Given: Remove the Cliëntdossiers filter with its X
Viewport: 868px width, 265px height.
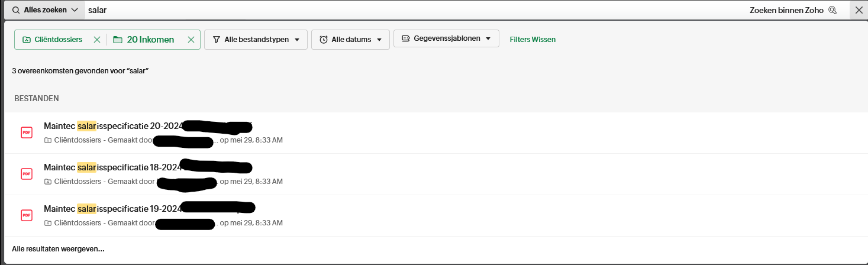Looking at the screenshot, I should (x=97, y=40).
